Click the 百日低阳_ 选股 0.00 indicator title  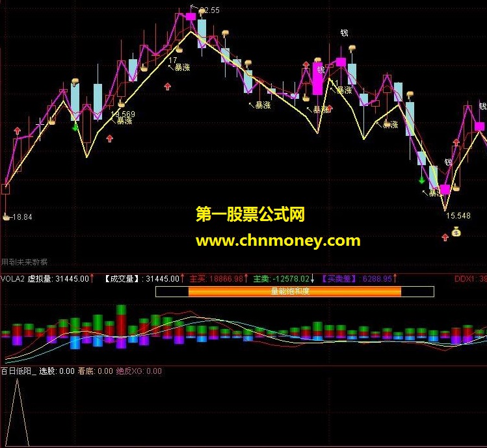point(38,371)
